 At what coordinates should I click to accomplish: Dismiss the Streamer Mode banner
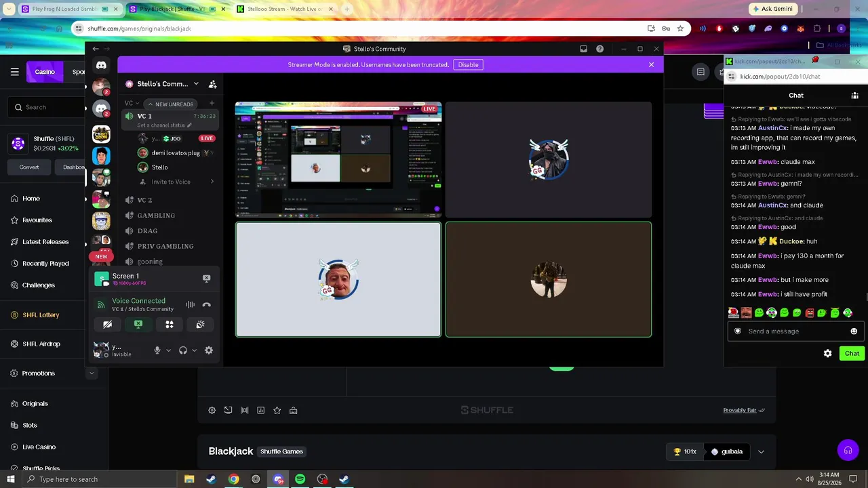tap(651, 65)
